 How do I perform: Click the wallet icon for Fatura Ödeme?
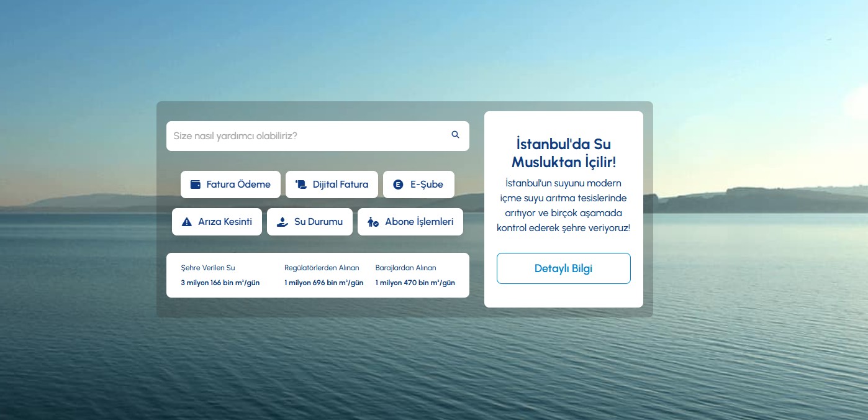point(195,185)
